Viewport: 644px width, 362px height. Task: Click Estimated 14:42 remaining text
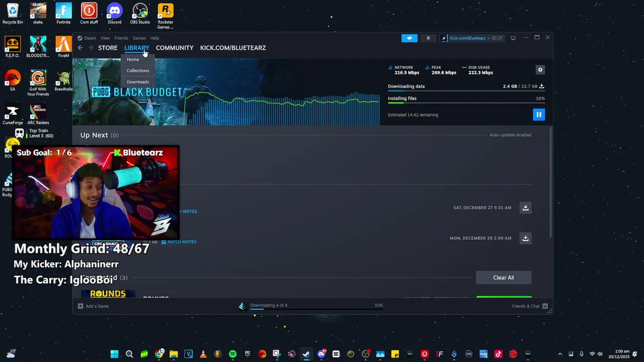coord(413,115)
